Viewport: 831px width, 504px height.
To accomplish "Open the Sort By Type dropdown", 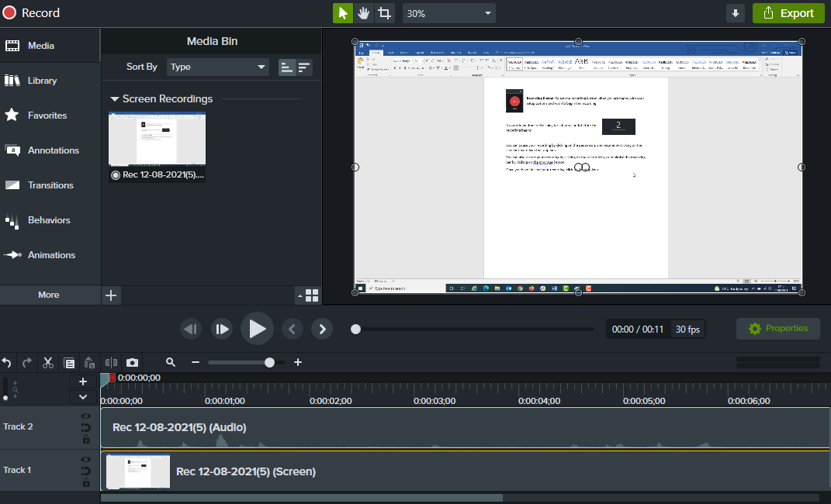I will pos(217,67).
